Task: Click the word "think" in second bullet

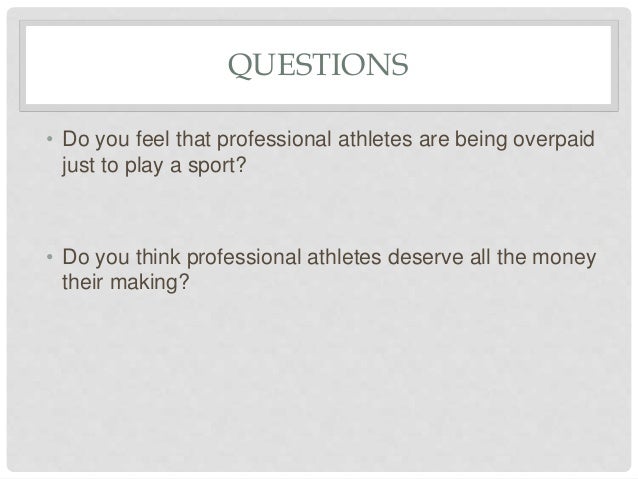Action: (x=158, y=257)
